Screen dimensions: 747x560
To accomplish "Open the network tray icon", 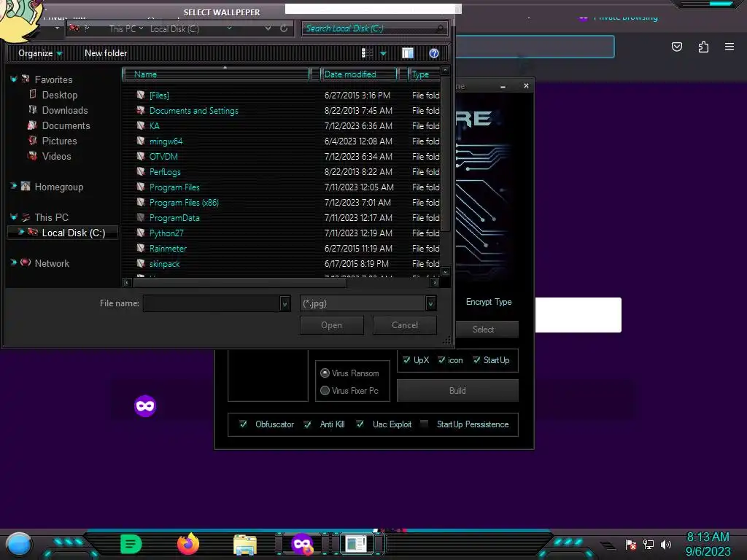I will [x=648, y=544].
